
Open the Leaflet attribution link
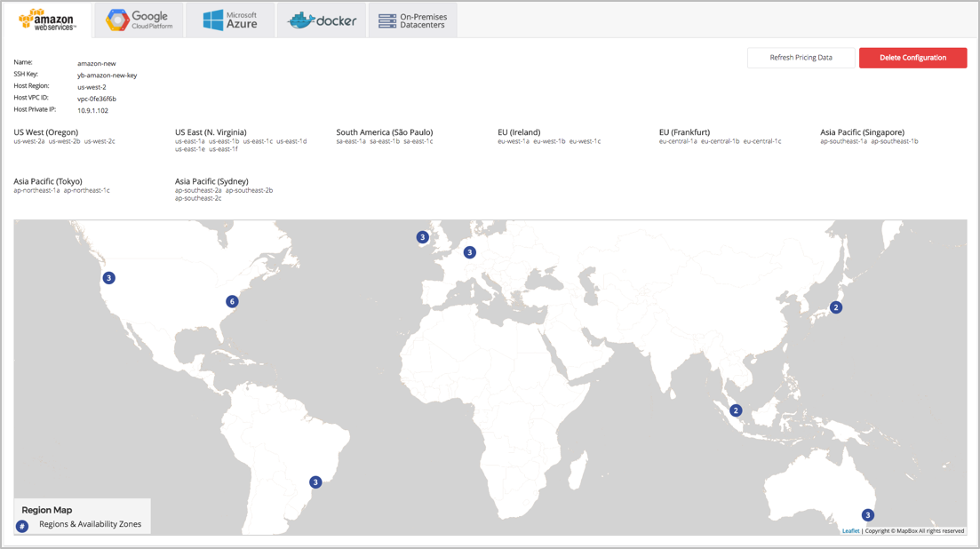(x=850, y=530)
